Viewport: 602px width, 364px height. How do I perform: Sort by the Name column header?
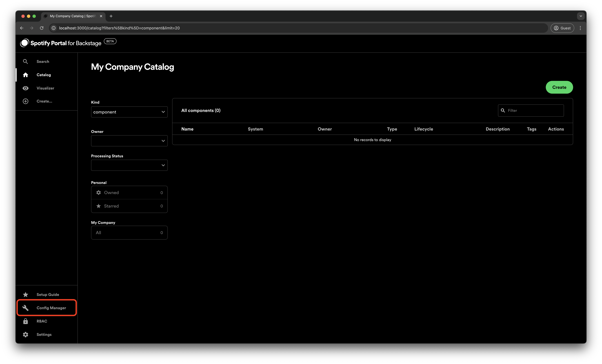(187, 129)
